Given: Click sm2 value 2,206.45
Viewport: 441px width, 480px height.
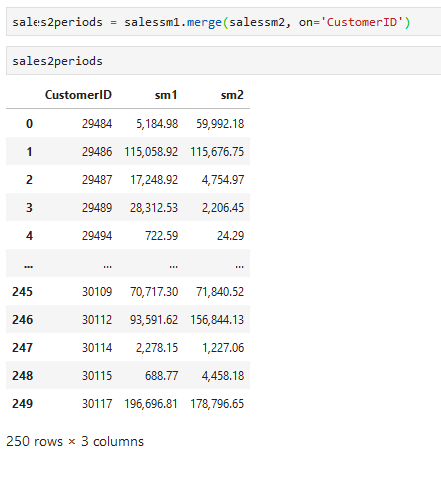Looking at the screenshot, I should pyautogui.click(x=223, y=208).
